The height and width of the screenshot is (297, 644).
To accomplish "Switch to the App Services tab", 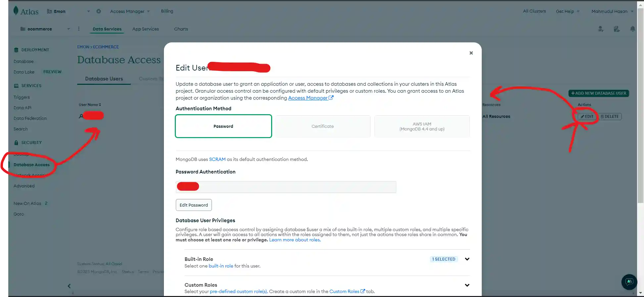I will 146,29.
